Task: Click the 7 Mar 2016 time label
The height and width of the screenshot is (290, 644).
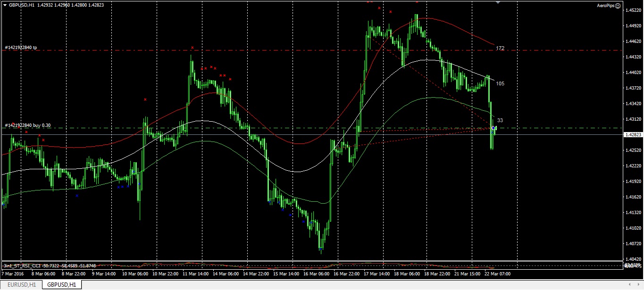Action: click(x=12, y=273)
